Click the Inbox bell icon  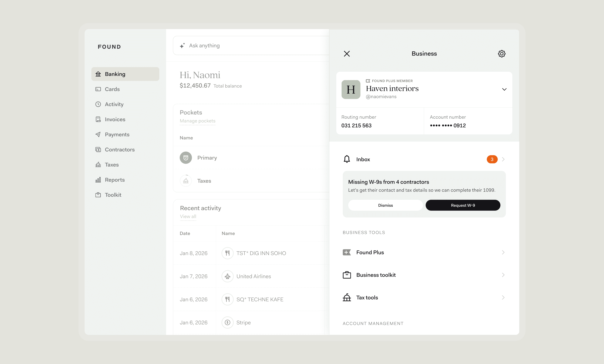click(347, 159)
